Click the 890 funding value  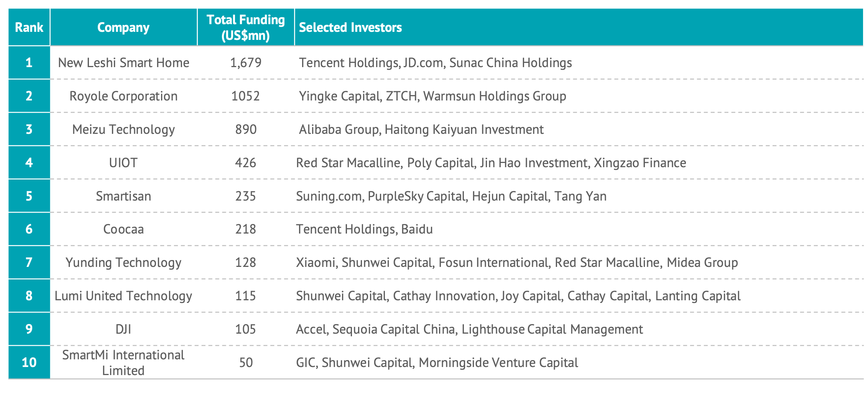(246, 129)
